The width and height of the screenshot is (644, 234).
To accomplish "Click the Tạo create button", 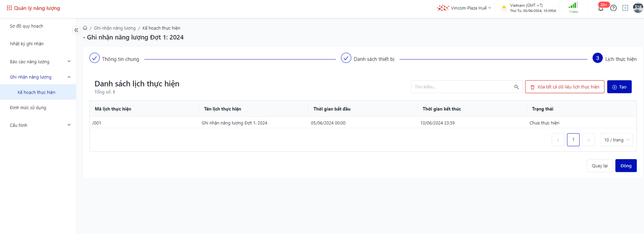I will (x=619, y=87).
